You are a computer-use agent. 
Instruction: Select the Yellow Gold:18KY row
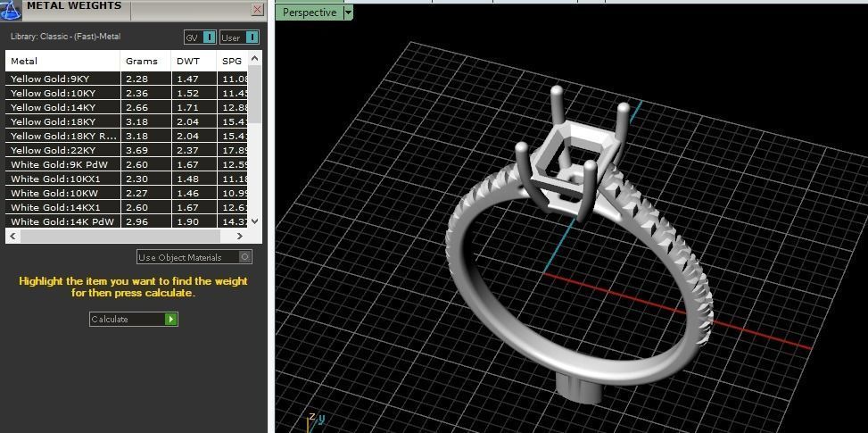coord(127,121)
